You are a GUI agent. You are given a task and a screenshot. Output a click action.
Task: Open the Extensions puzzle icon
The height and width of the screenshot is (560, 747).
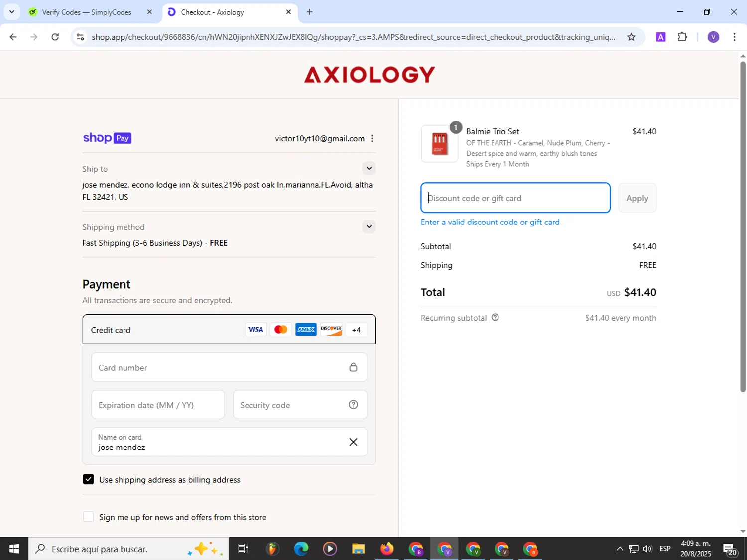tap(682, 37)
